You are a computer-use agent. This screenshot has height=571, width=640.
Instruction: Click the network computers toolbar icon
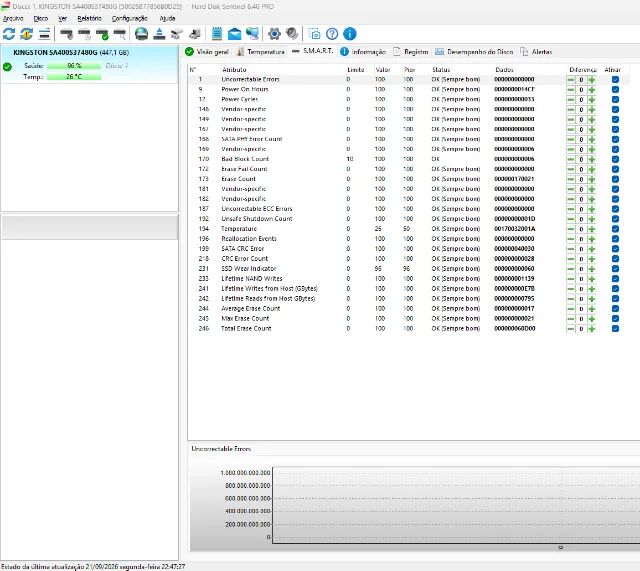click(x=252, y=34)
